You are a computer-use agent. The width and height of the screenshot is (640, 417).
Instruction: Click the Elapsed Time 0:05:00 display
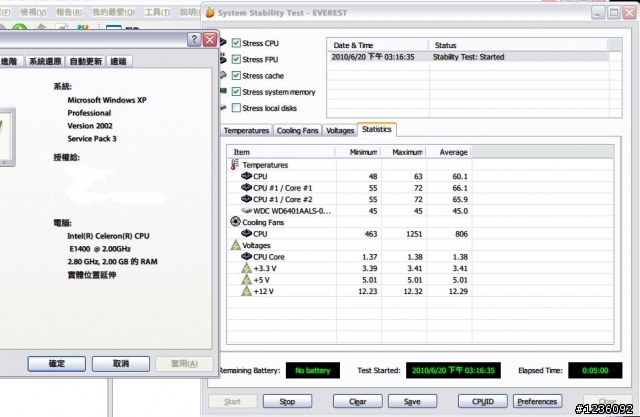(595, 370)
